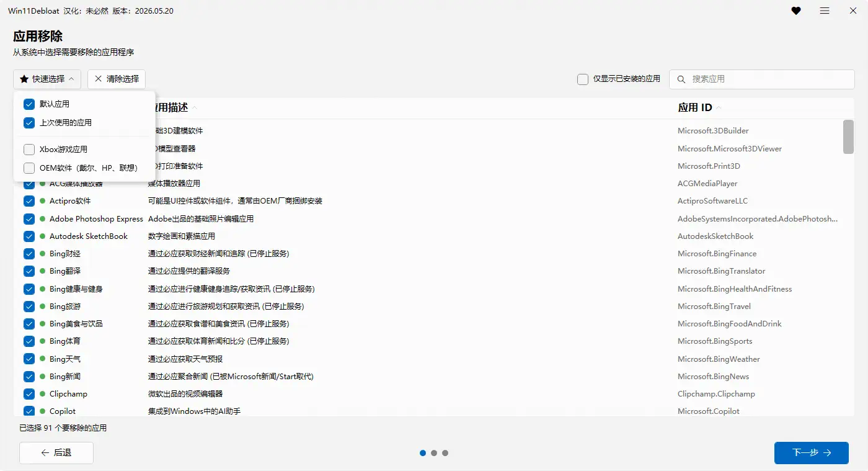This screenshot has height=471, width=868.
Task: Click the app list vertical scrollbar thumb
Action: tap(849, 137)
